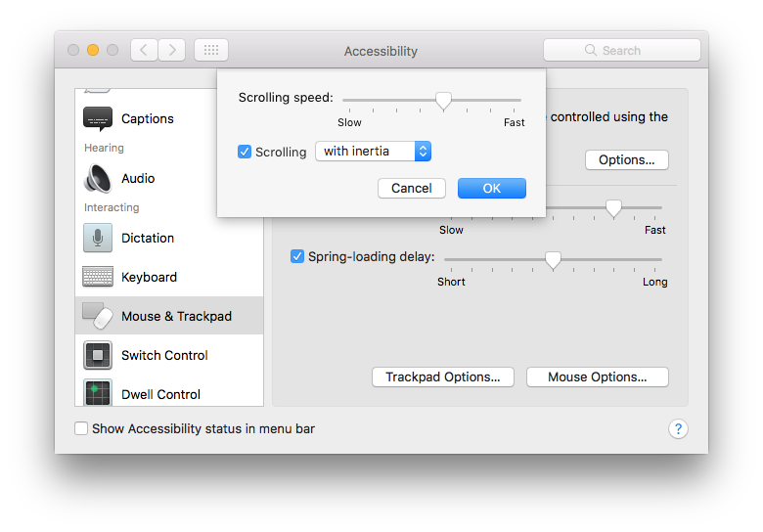Select the Audio speaker icon

pyautogui.click(x=98, y=178)
